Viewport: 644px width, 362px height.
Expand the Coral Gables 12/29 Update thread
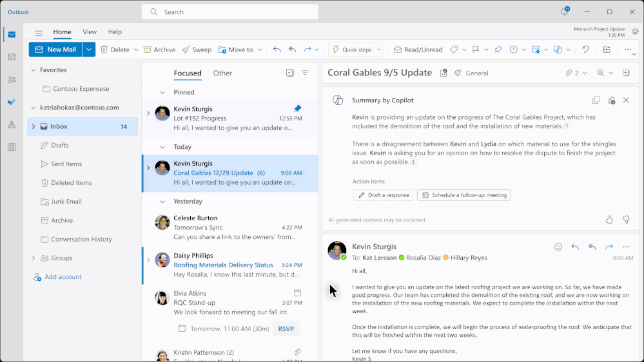(148, 167)
